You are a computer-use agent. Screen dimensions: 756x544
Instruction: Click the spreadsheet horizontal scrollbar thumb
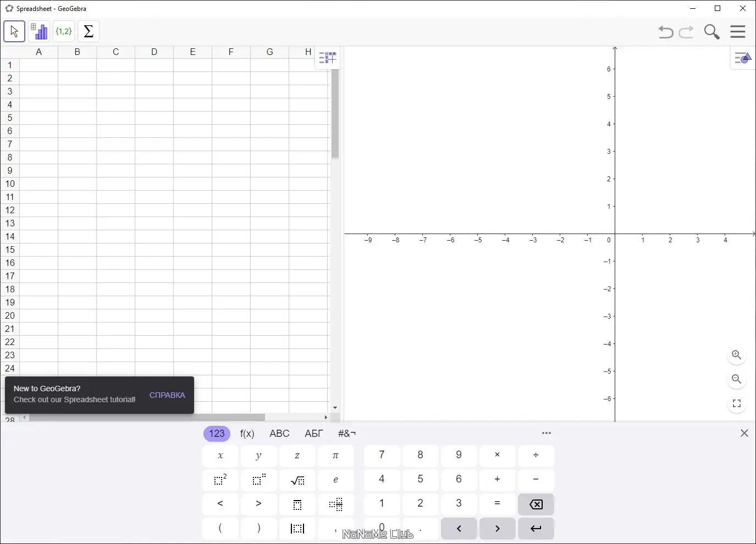[147, 418]
